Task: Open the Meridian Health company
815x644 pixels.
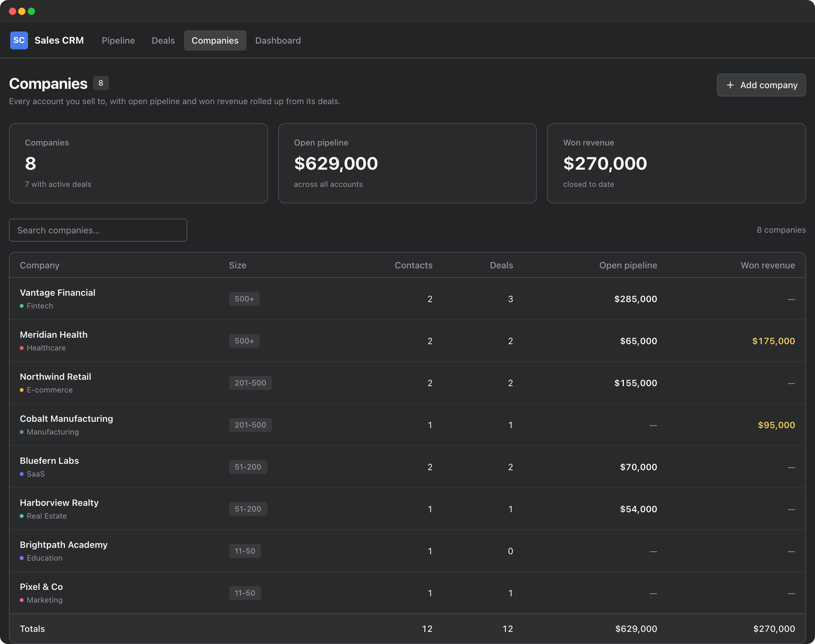Action: coord(53,335)
